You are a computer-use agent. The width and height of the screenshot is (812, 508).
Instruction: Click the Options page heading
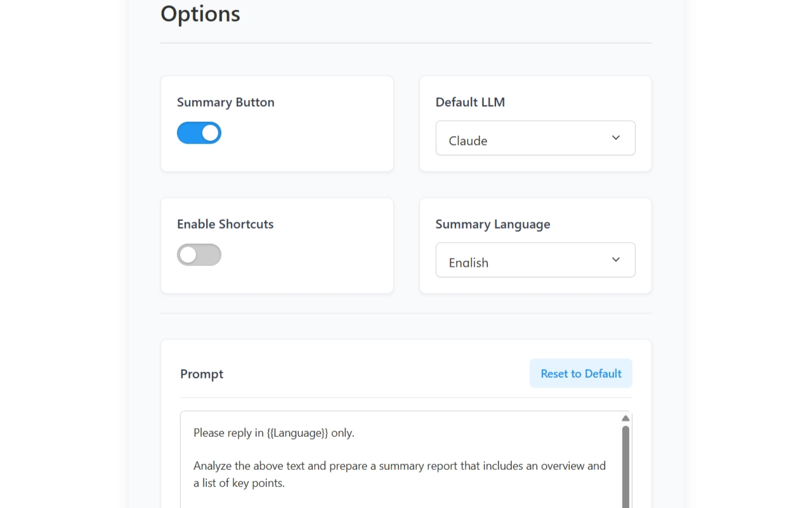pos(200,14)
